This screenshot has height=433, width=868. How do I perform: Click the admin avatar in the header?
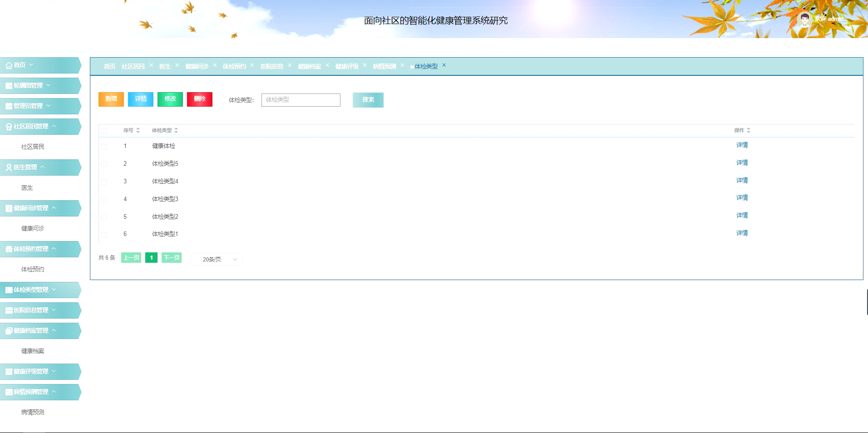(x=804, y=19)
